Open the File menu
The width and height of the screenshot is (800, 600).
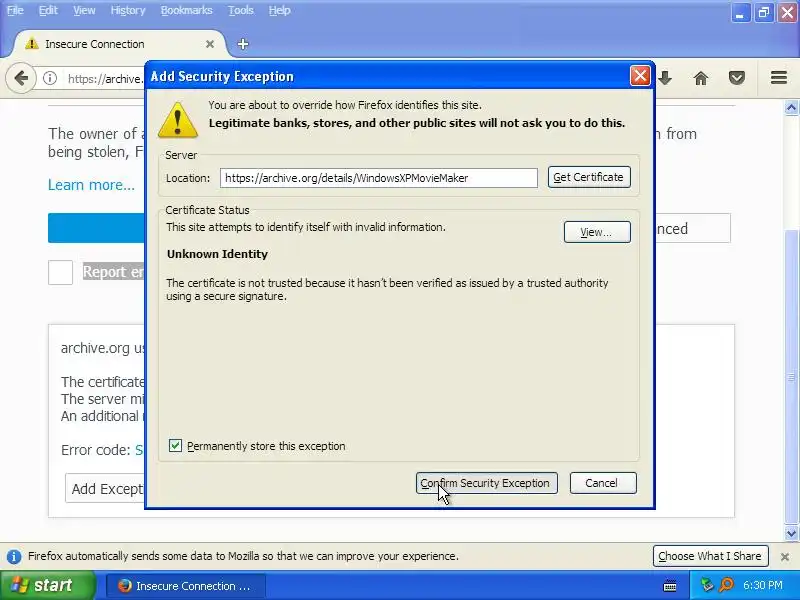(x=15, y=10)
